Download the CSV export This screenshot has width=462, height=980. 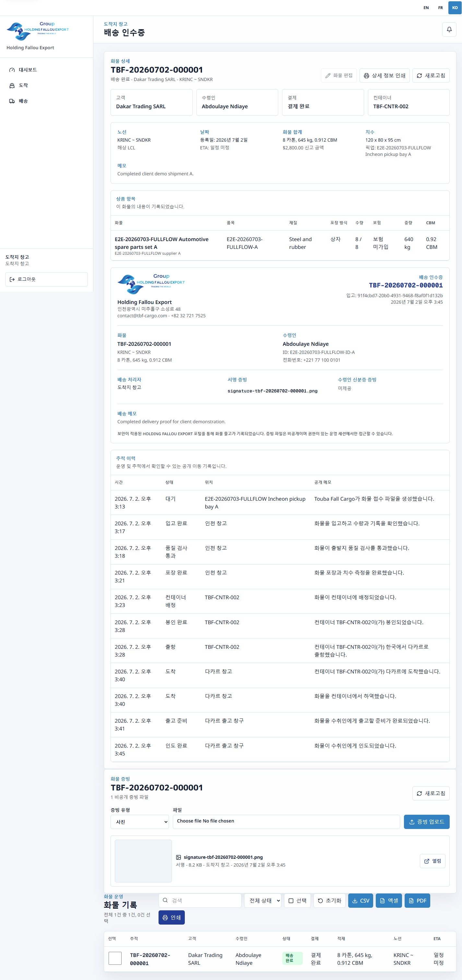pos(361,901)
